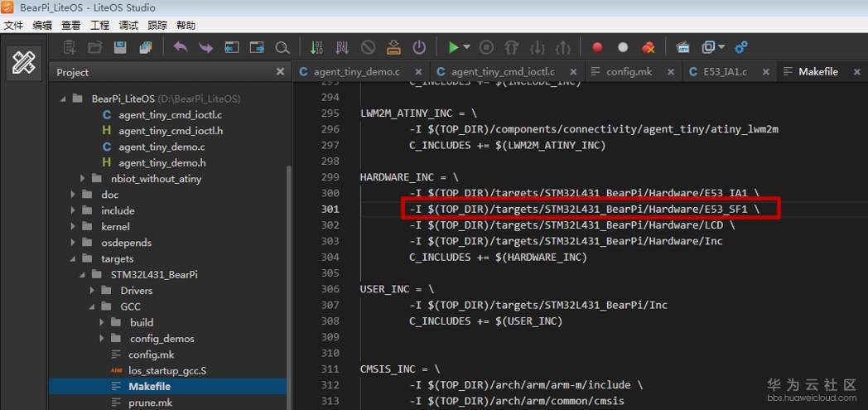Click the Stop debug round icon

click(486, 47)
